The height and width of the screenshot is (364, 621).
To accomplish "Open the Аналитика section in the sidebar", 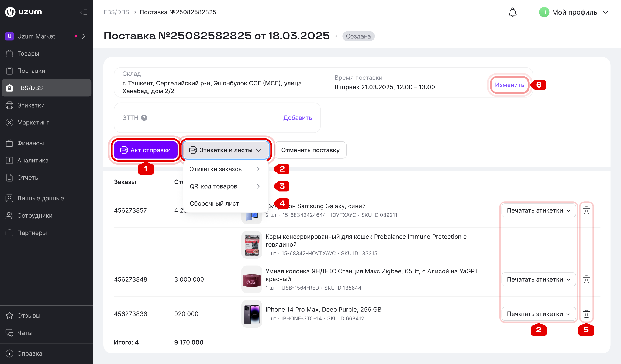I will point(46,161).
